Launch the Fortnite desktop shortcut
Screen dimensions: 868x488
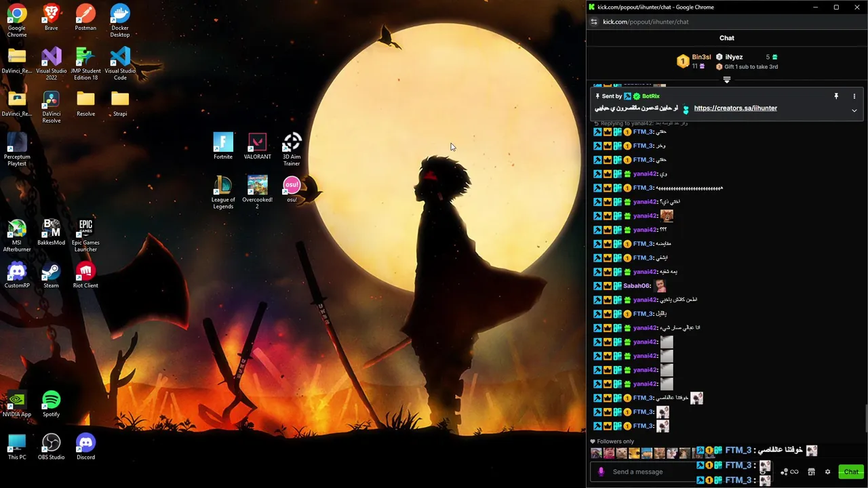click(x=223, y=146)
